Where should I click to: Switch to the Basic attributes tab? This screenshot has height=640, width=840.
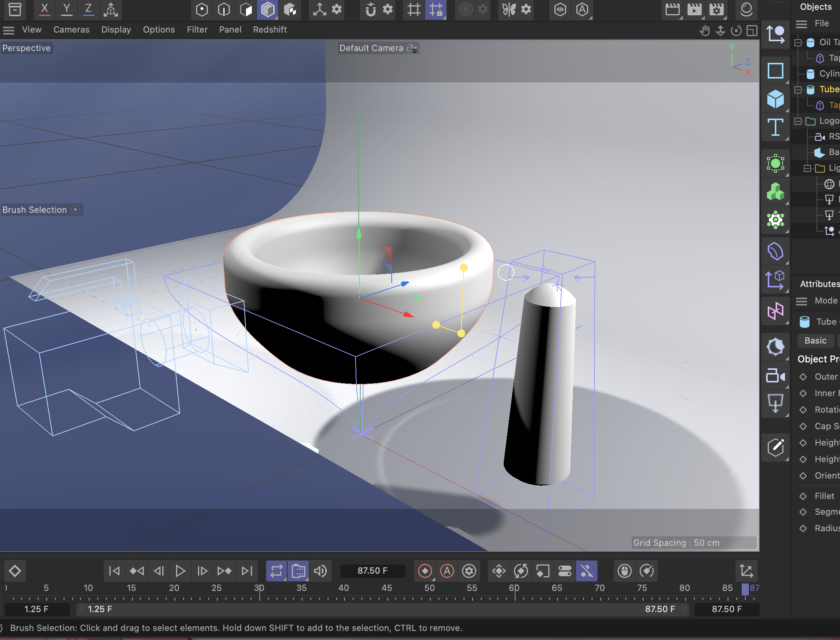(815, 341)
